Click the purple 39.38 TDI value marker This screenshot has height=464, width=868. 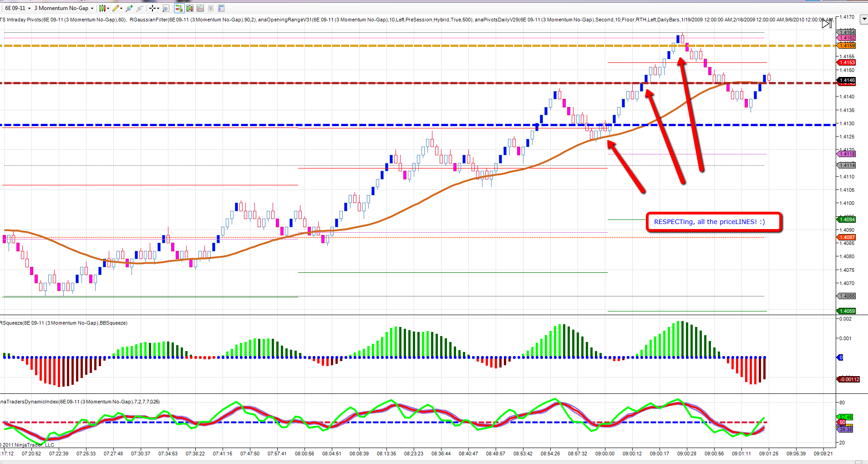pyautogui.click(x=845, y=429)
